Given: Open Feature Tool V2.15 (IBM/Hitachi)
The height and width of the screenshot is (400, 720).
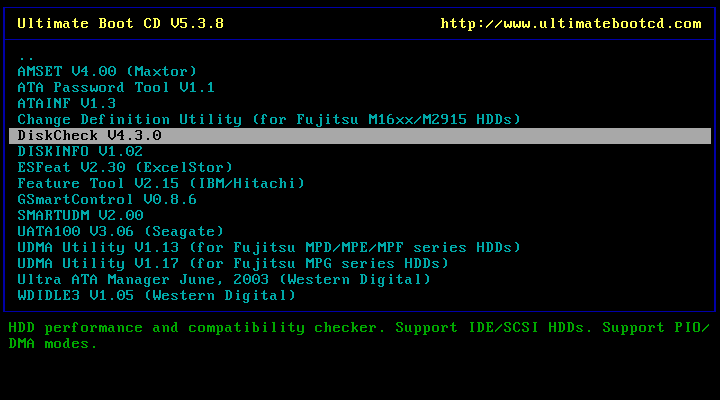Looking at the screenshot, I should click(161, 184).
